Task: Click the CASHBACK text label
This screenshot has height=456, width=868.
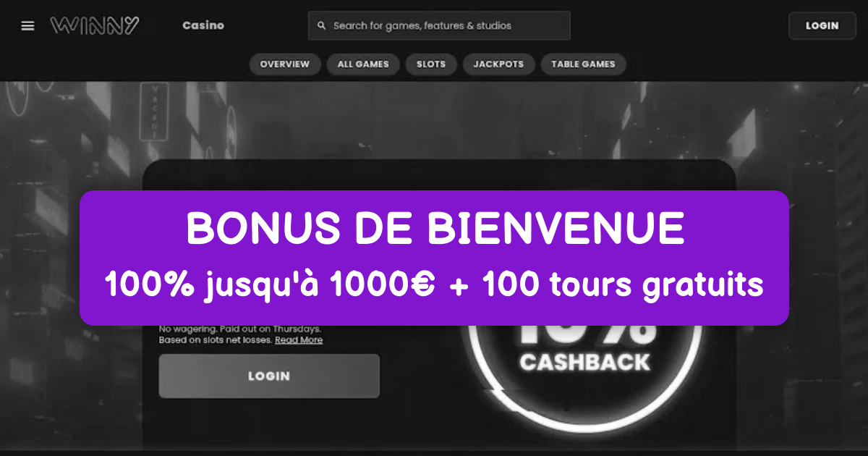Action: point(584,362)
